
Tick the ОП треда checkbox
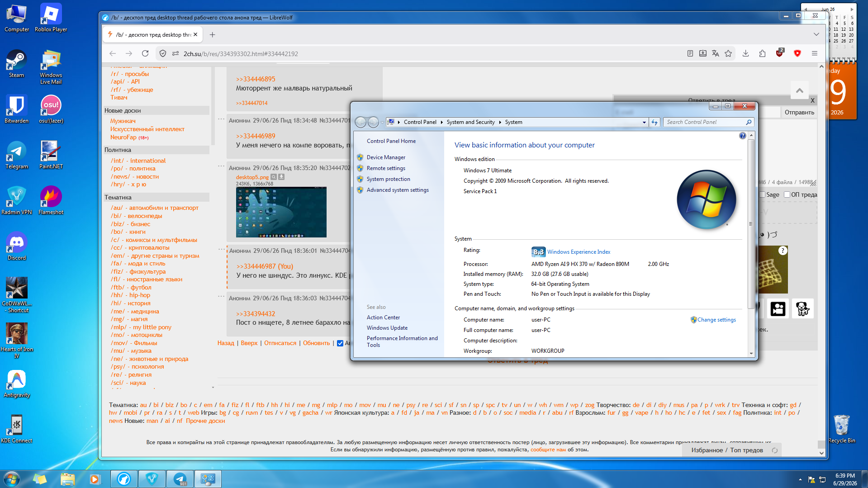point(787,194)
